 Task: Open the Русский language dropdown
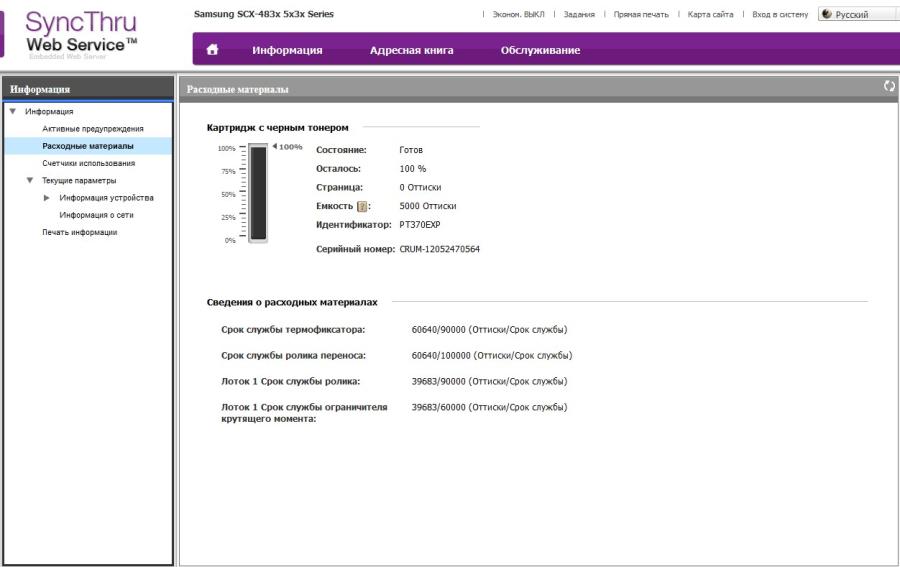(857, 15)
